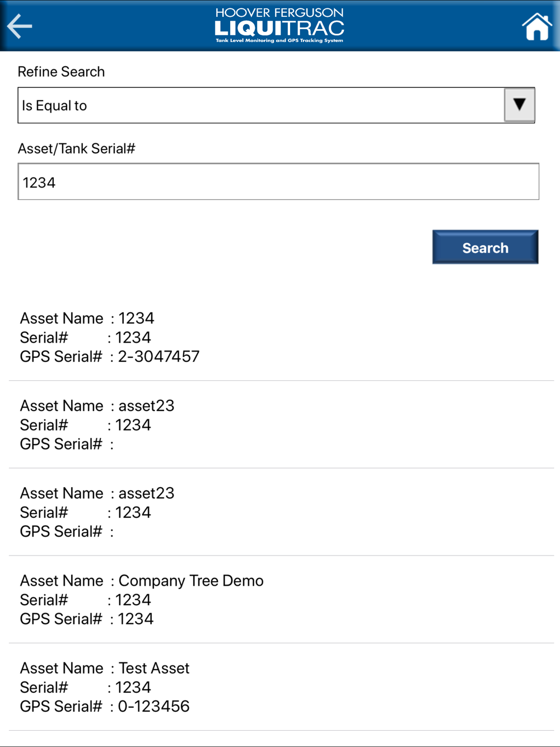This screenshot has height=747, width=560.
Task: Open the Refine Search dropdown arrow
Action: tap(519, 105)
